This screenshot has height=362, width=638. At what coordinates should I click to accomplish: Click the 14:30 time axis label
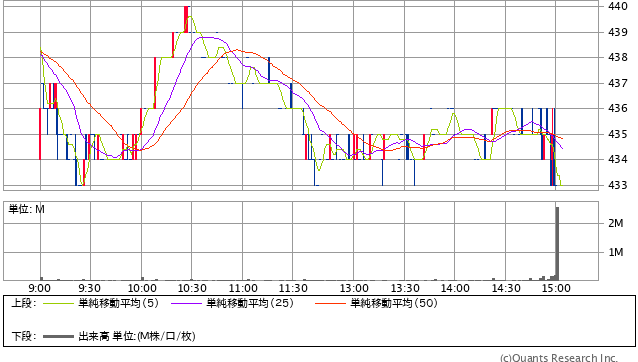[506, 288]
